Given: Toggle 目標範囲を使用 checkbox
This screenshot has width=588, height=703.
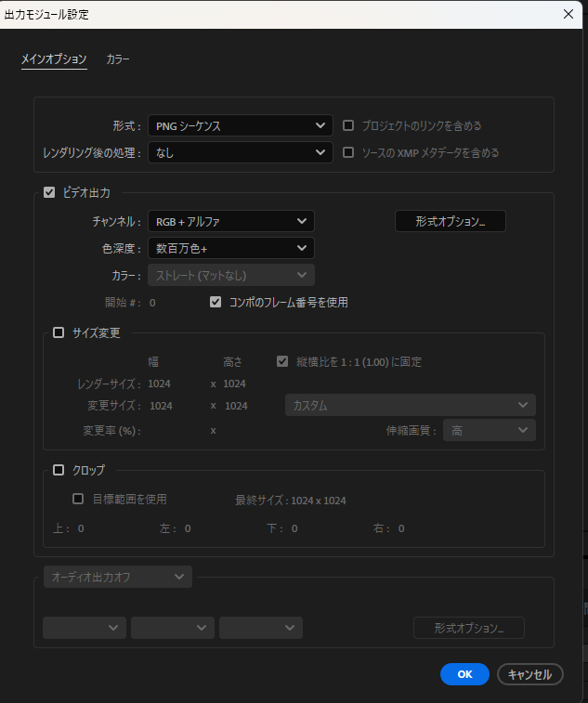Looking at the screenshot, I should (x=79, y=499).
